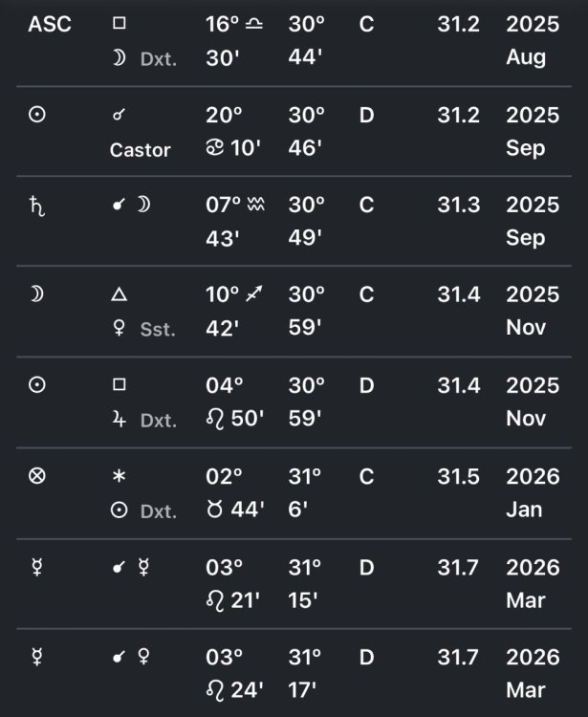This screenshot has height=717, width=588.
Task: Click the Mercury conjunct Venus aspect
Action: click(x=131, y=657)
